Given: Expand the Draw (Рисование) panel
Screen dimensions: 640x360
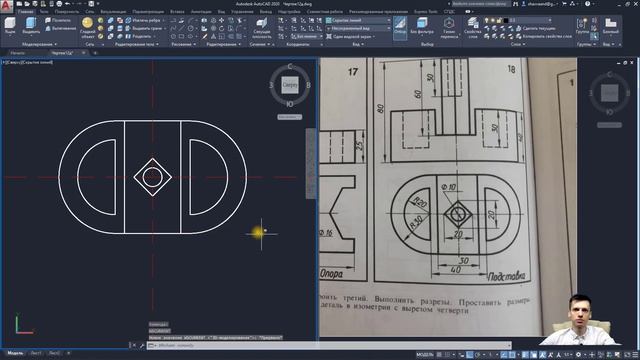Looking at the screenshot, I should pyautogui.click(x=183, y=44).
